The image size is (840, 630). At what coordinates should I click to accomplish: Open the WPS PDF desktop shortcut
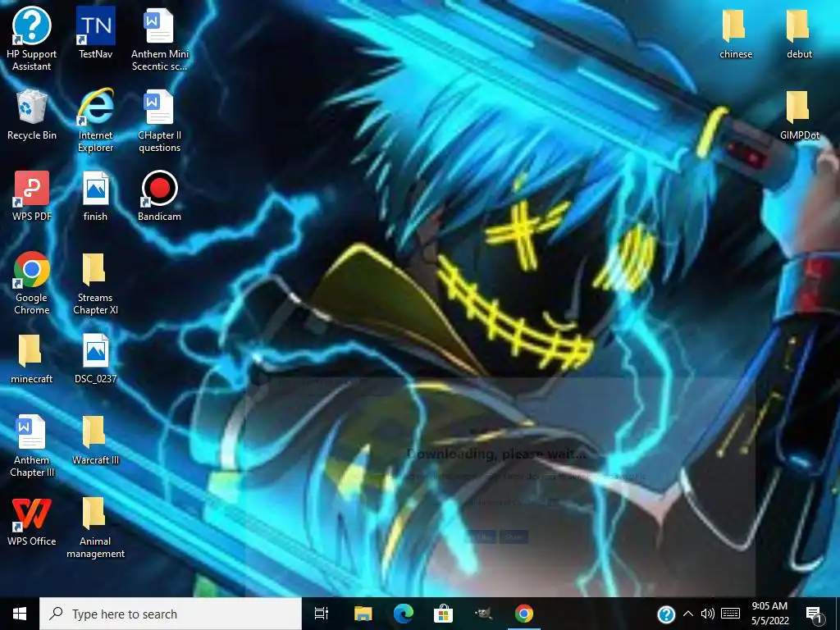(x=32, y=196)
